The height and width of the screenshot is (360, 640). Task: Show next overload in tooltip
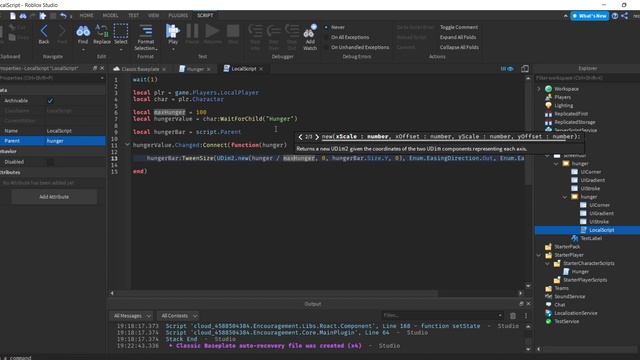click(x=317, y=137)
